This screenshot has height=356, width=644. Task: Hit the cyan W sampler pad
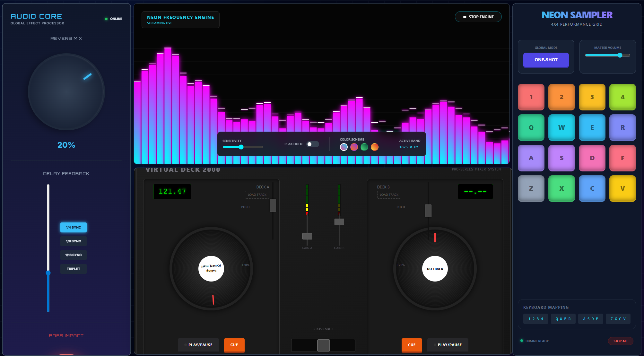tap(561, 127)
